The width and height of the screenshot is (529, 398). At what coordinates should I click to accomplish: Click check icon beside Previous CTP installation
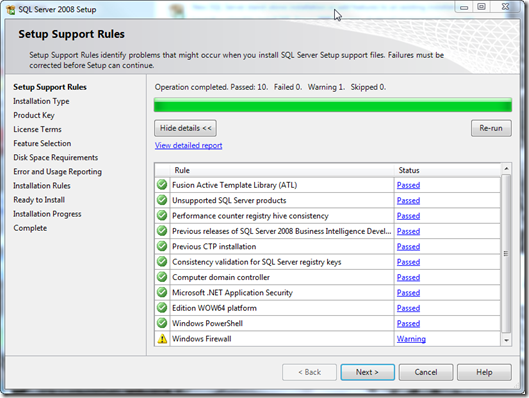tap(162, 246)
